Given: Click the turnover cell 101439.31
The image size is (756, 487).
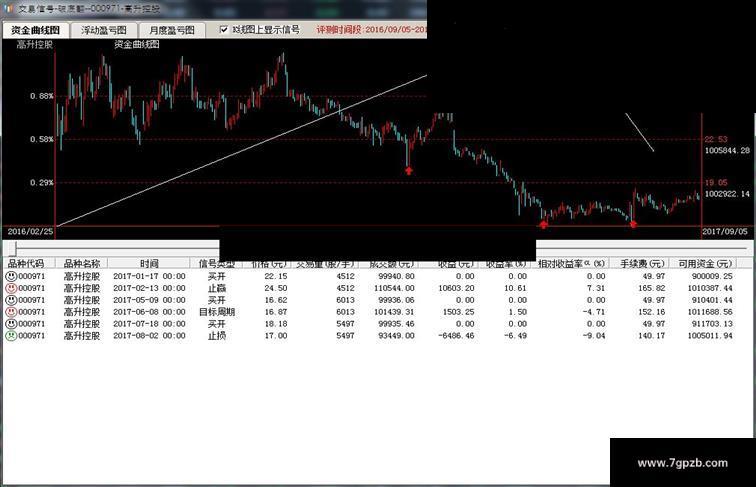Looking at the screenshot, I should point(394,312).
